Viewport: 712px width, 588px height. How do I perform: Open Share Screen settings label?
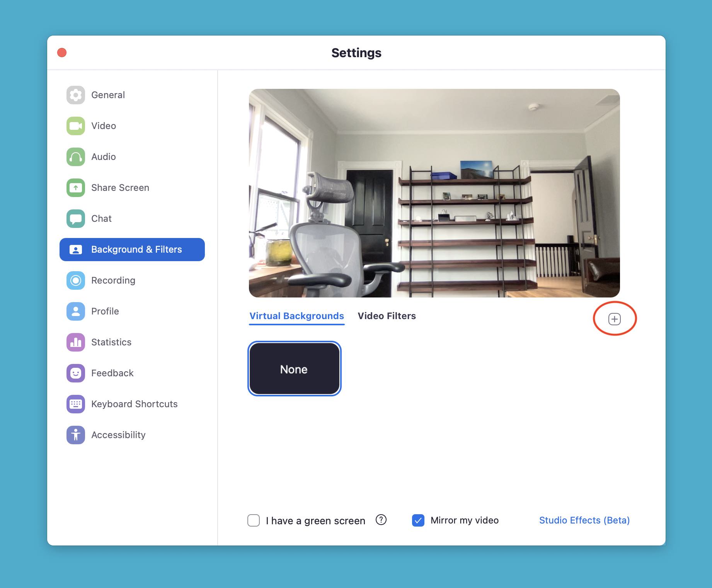pyautogui.click(x=120, y=188)
